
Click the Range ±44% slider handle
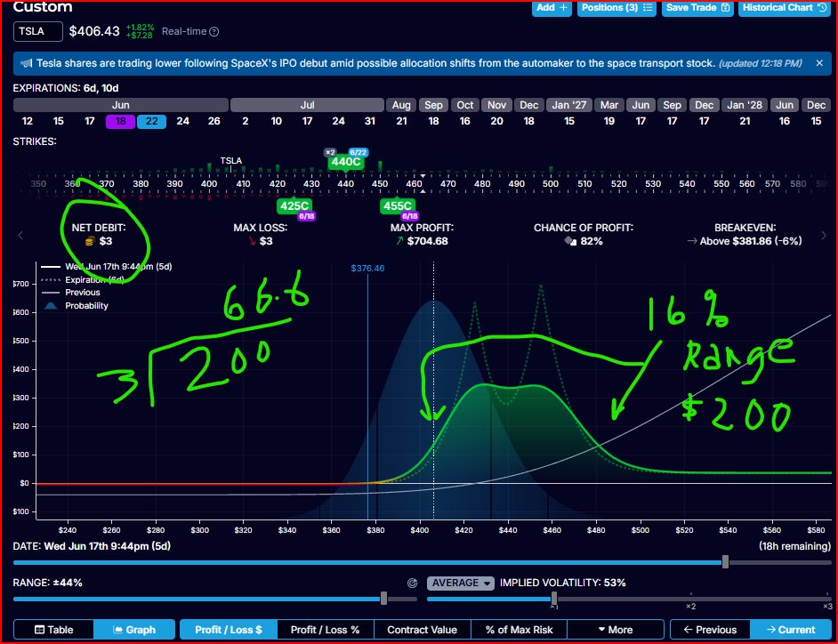(x=383, y=599)
